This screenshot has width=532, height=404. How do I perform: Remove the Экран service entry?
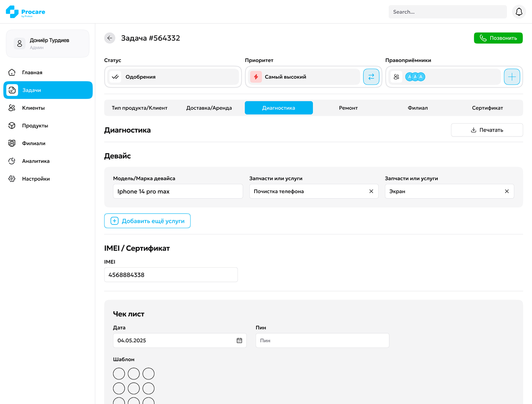pyautogui.click(x=507, y=191)
